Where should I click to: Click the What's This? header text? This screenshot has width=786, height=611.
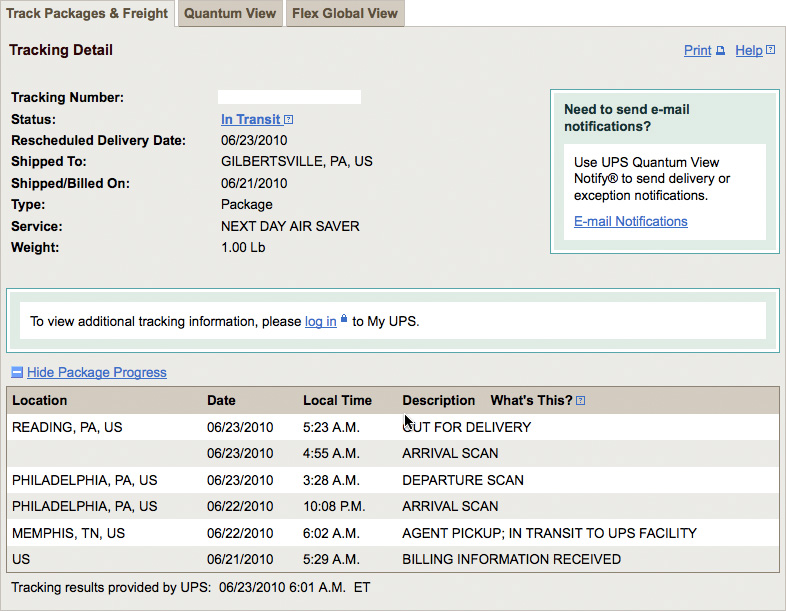tap(531, 400)
